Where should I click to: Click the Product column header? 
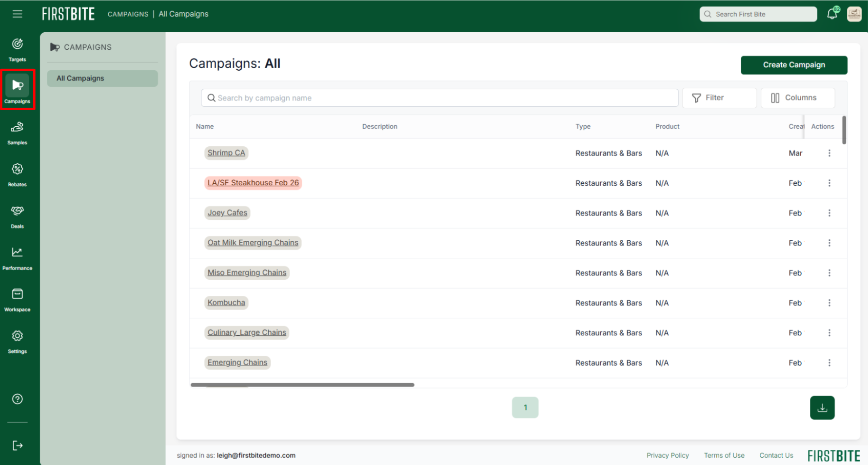[x=667, y=127]
